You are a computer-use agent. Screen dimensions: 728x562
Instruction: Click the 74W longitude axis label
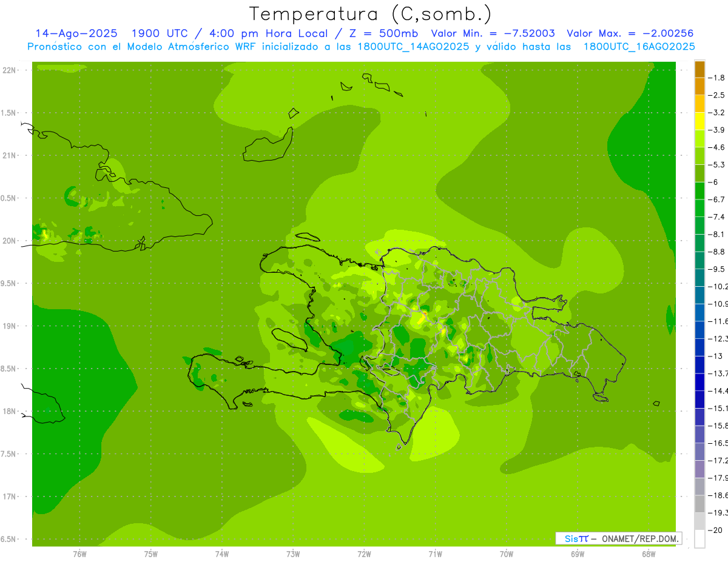point(221,554)
